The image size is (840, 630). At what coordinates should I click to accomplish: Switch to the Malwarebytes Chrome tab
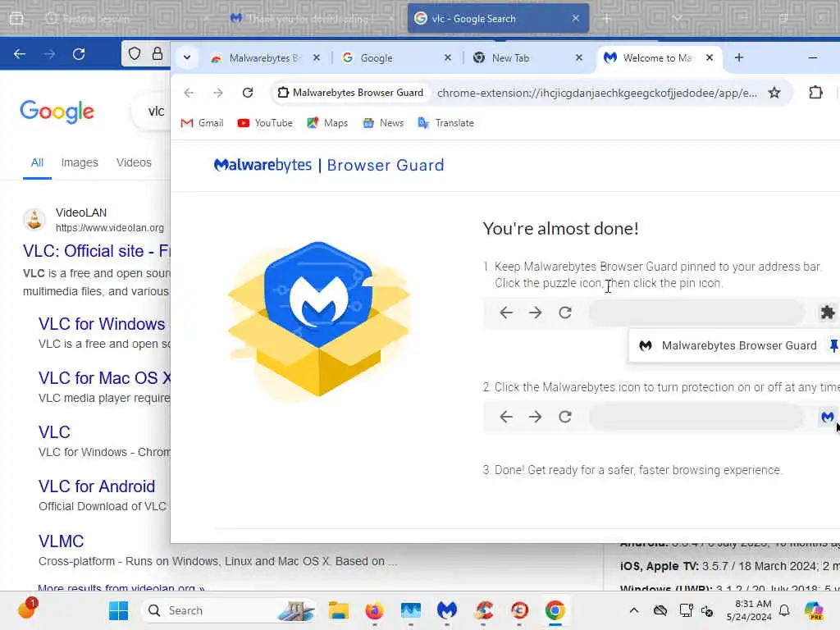[x=258, y=58]
